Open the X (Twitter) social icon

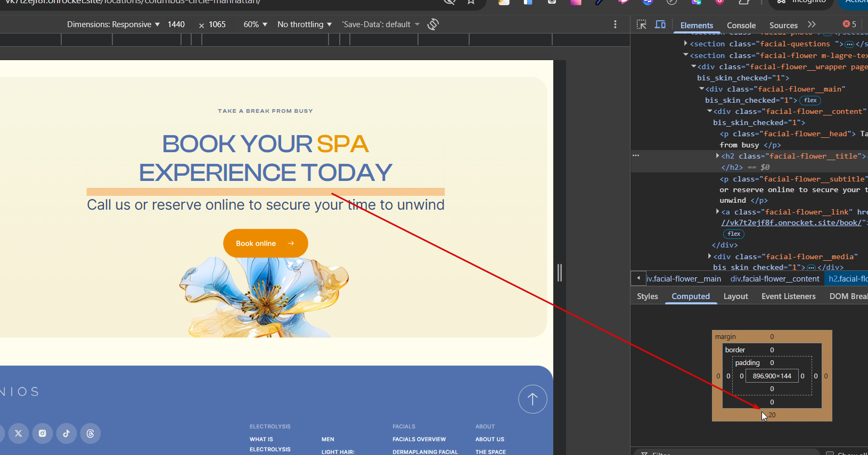19,433
